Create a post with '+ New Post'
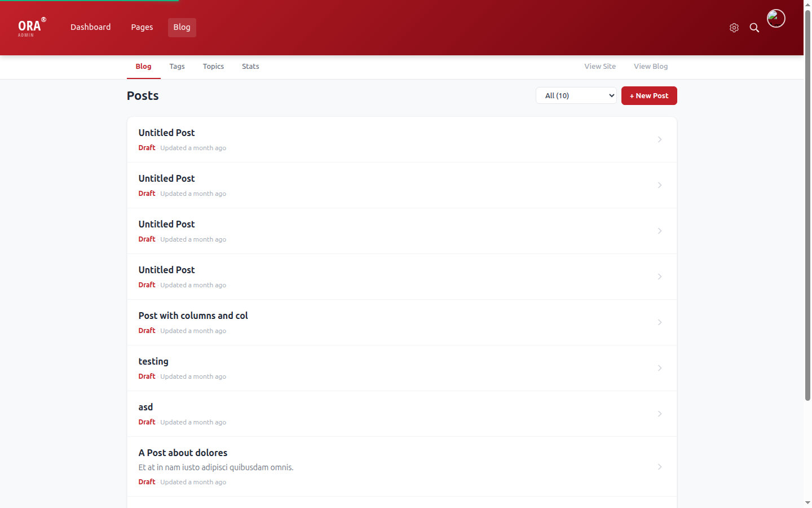The image size is (812, 508). (649, 95)
